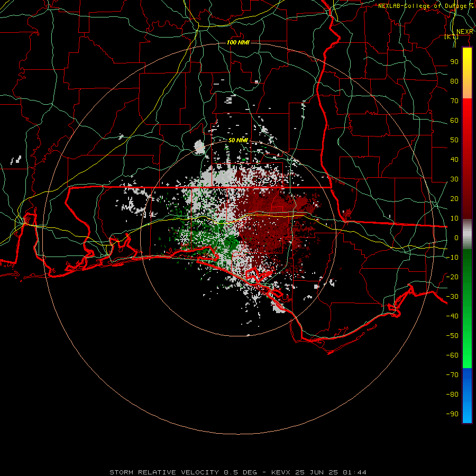Click the 0 value on velocity scale
The image size is (476, 476).
[456, 238]
